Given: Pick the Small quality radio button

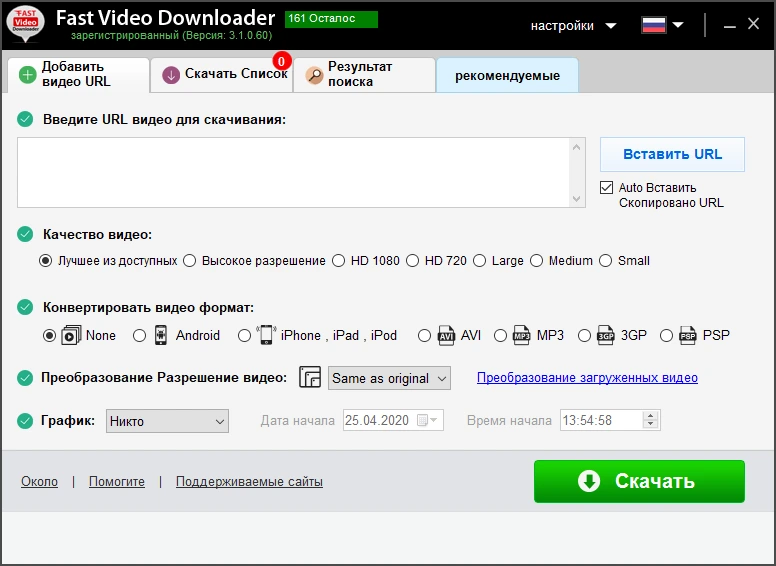Looking at the screenshot, I should tap(606, 261).
